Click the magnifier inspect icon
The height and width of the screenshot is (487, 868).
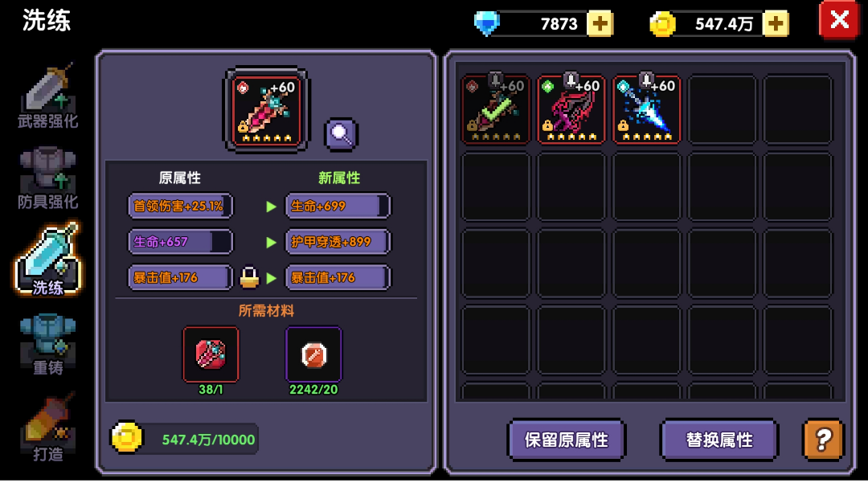(341, 134)
